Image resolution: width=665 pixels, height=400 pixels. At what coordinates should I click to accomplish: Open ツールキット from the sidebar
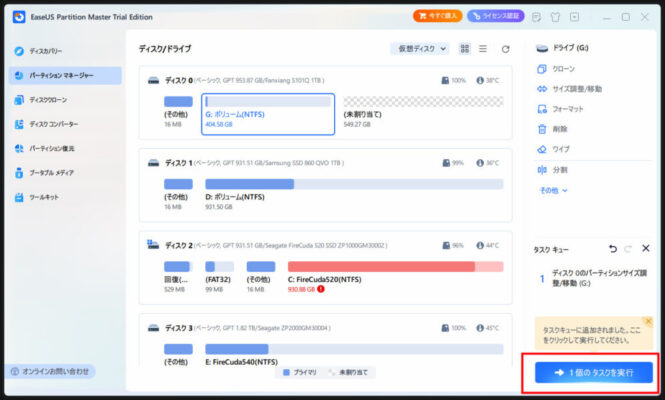[x=36, y=197]
